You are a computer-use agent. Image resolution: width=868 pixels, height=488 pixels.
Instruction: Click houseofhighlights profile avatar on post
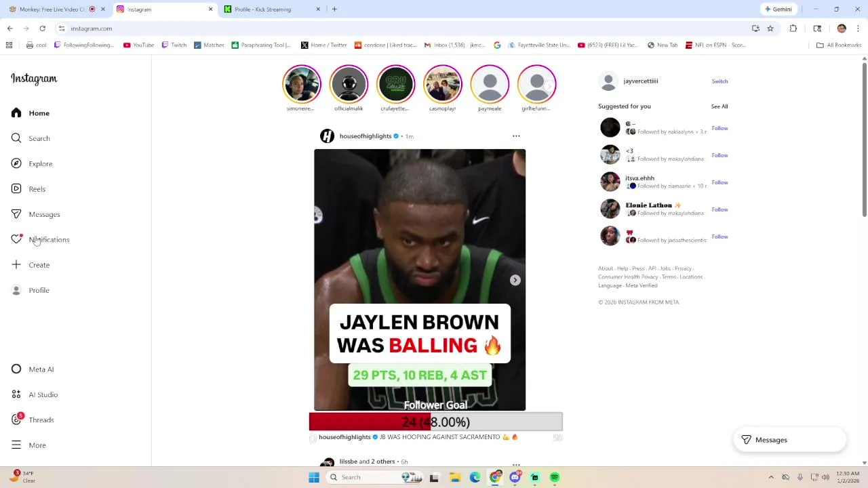tap(327, 136)
